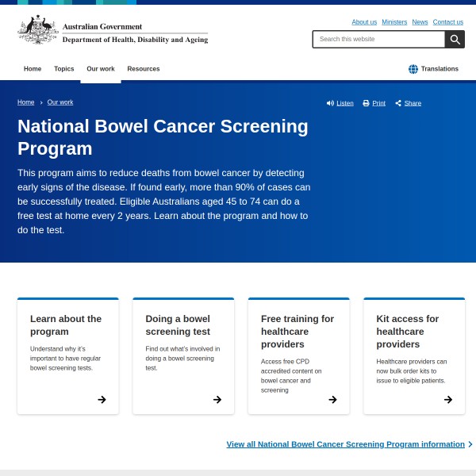Click arrow on Learn about the program card
Screen dimensions: 476x476
[x=102, y=400]
